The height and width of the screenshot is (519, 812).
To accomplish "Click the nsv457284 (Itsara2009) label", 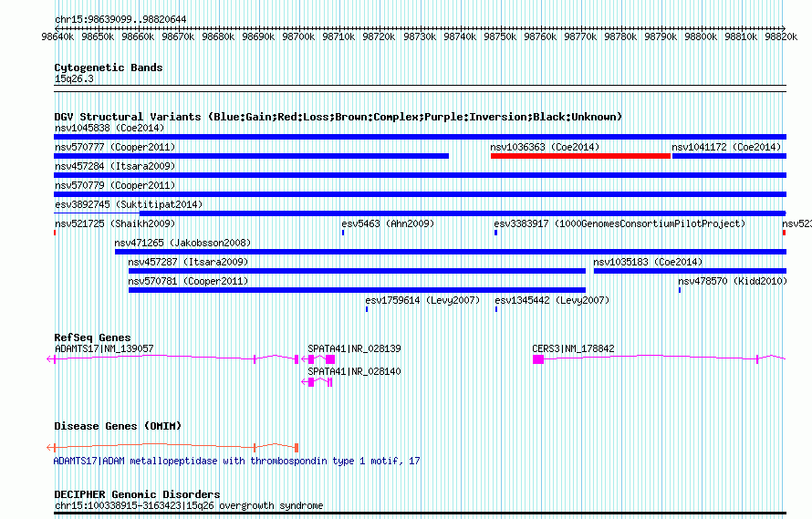I will point(115,166).
